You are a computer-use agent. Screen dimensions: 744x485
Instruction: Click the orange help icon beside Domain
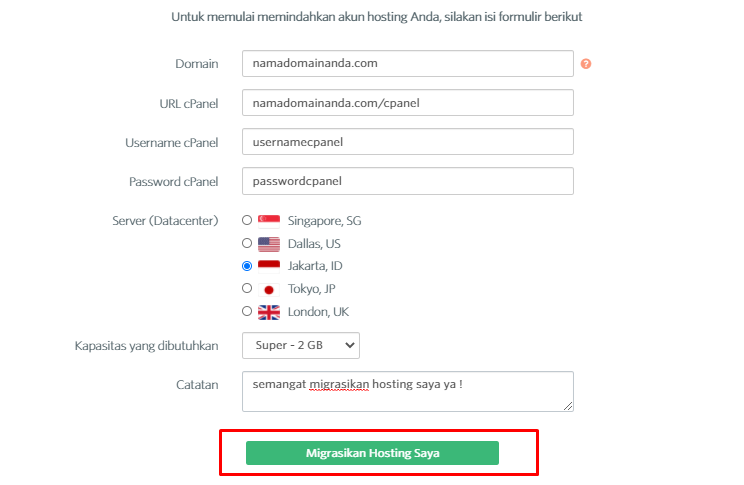click(x=586, y=64)
